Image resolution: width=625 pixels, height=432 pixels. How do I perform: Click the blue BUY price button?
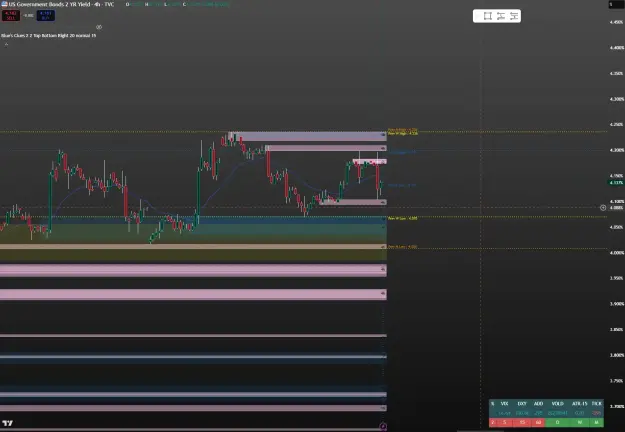tap(46, 16)
